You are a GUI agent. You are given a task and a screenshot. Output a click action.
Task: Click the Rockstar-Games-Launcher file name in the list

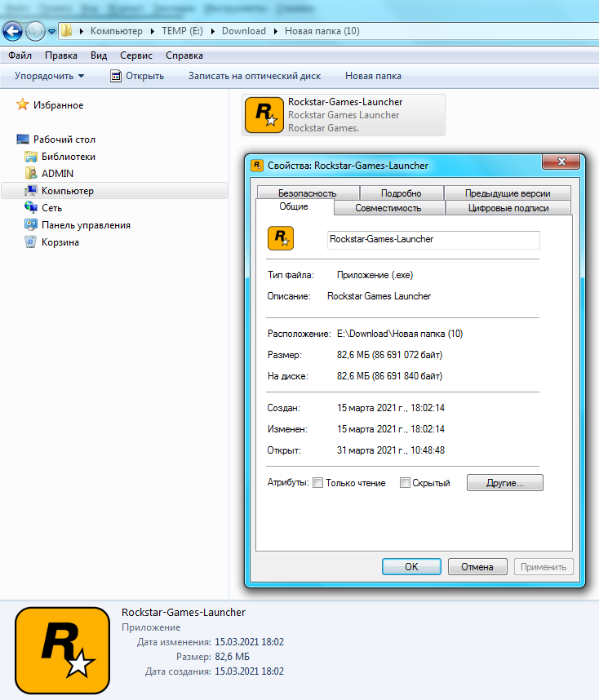tap(345, 102)
